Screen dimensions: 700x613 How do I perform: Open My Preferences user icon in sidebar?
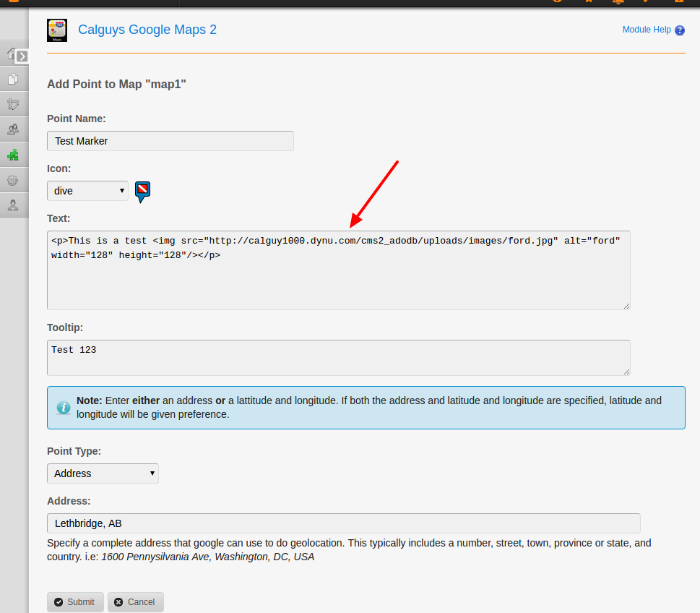(x=13, y=205)
